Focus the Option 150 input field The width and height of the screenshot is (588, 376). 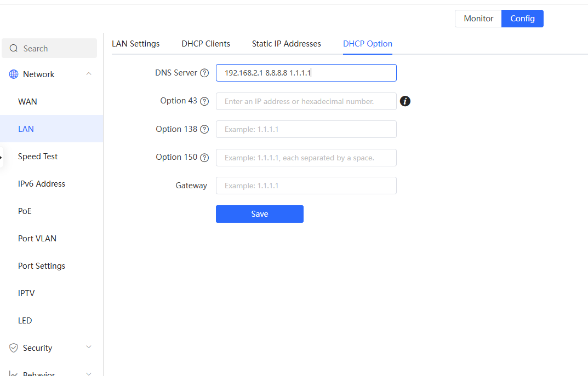pos(306,158)
